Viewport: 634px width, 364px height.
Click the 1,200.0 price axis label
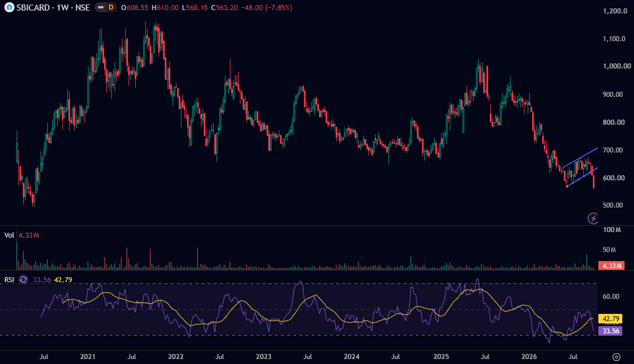tap(615, 11)
